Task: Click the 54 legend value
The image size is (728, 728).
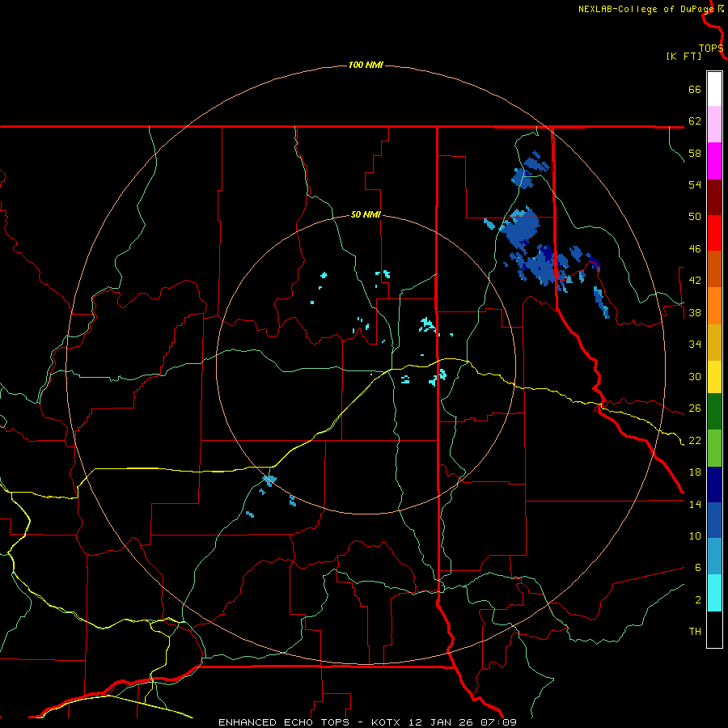Action: click(695, 184)
